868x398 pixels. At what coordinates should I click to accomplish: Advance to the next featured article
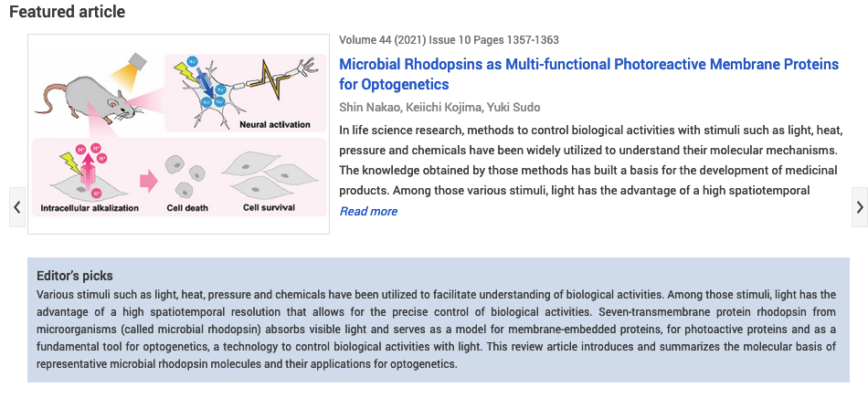(x=859, y=206)
